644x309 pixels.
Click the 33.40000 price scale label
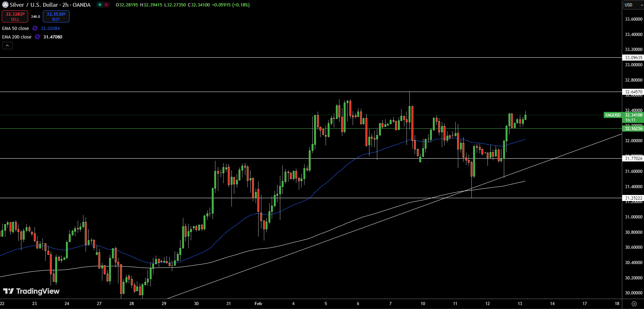634,34
